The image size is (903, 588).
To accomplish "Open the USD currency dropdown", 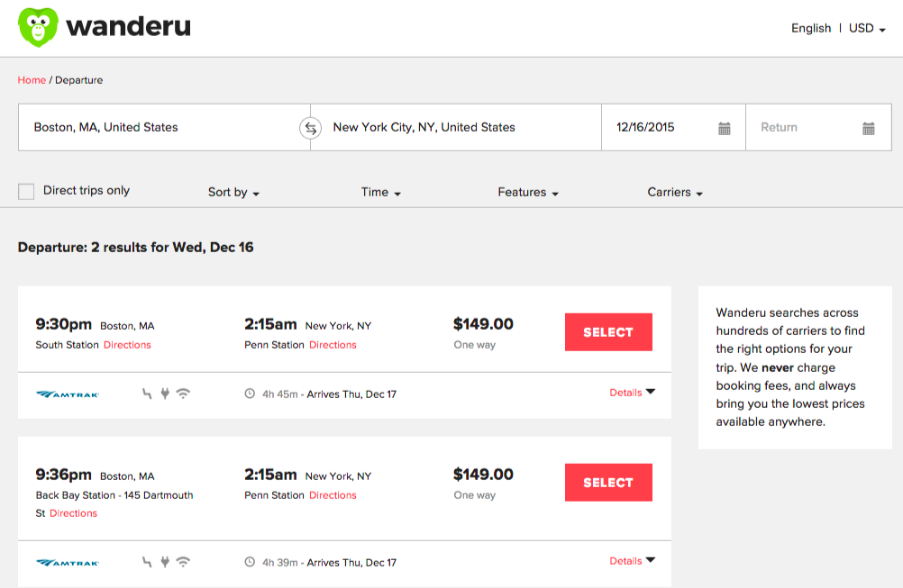I will tap(867, 28).
